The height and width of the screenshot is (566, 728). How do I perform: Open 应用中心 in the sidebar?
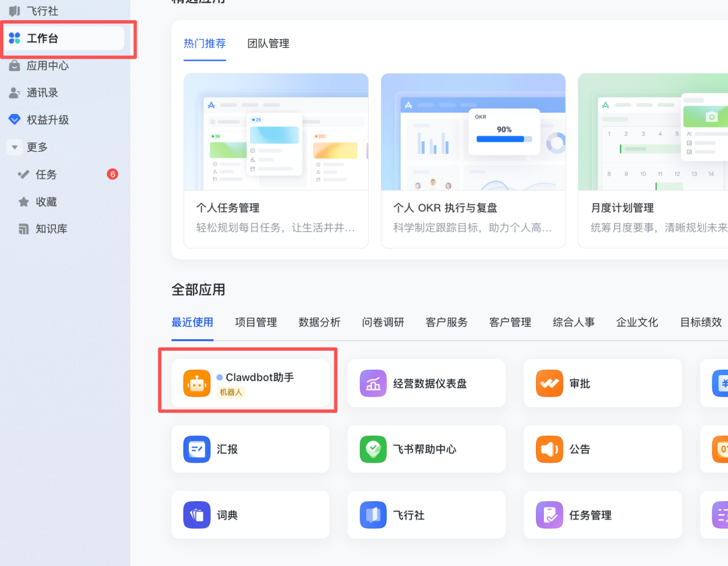[47, 66]
